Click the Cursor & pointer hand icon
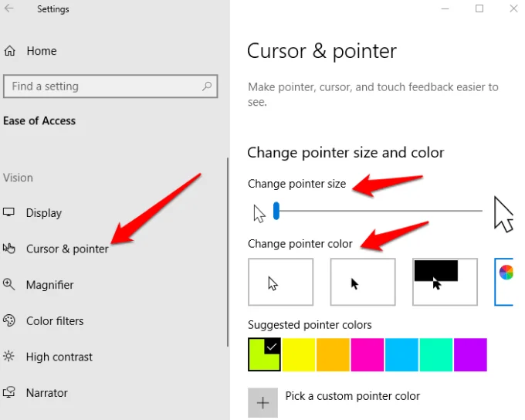This screenshot has height=420, width=525. pyautogui.click(x=9, y=248)
